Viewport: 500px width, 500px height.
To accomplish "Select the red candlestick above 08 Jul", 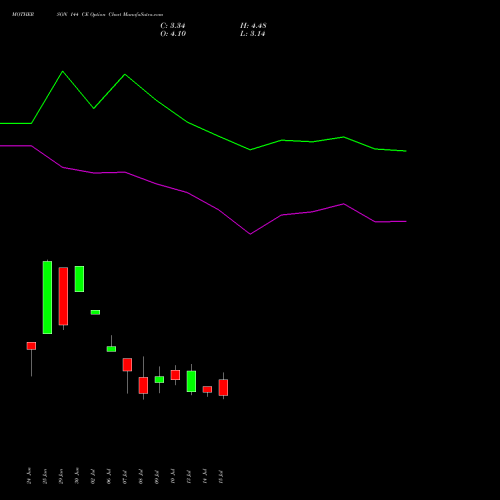I will coord(143,385).
